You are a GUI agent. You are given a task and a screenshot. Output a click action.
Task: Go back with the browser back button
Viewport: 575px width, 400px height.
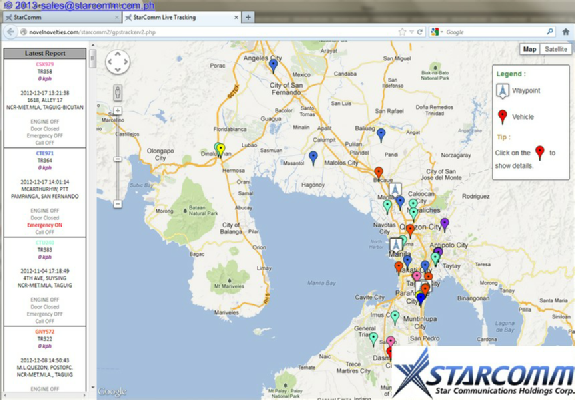click(x=10, y=32)
